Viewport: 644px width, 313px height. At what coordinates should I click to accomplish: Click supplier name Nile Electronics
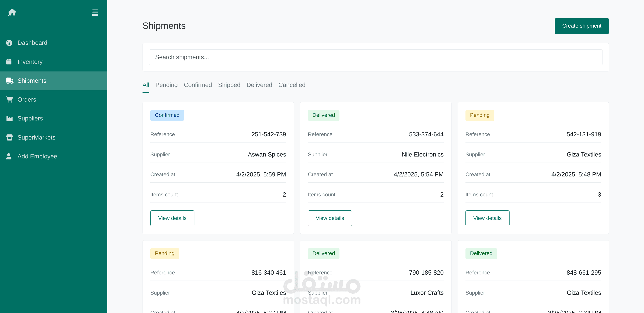pos(422,155)
